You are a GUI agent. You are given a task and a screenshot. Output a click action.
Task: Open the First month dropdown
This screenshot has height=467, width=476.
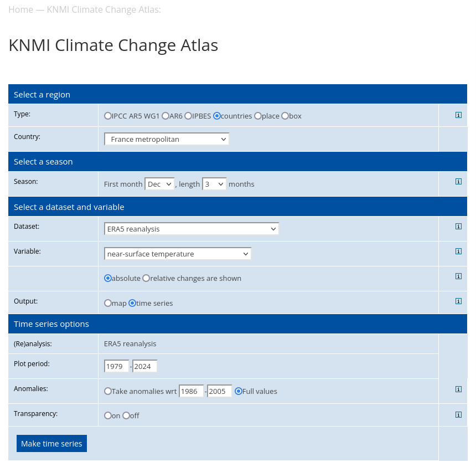click(x=159, y=184)
